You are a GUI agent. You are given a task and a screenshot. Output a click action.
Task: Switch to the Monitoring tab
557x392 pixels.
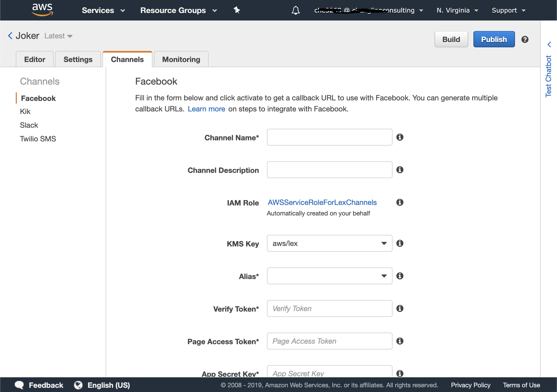tap(181, 59)
